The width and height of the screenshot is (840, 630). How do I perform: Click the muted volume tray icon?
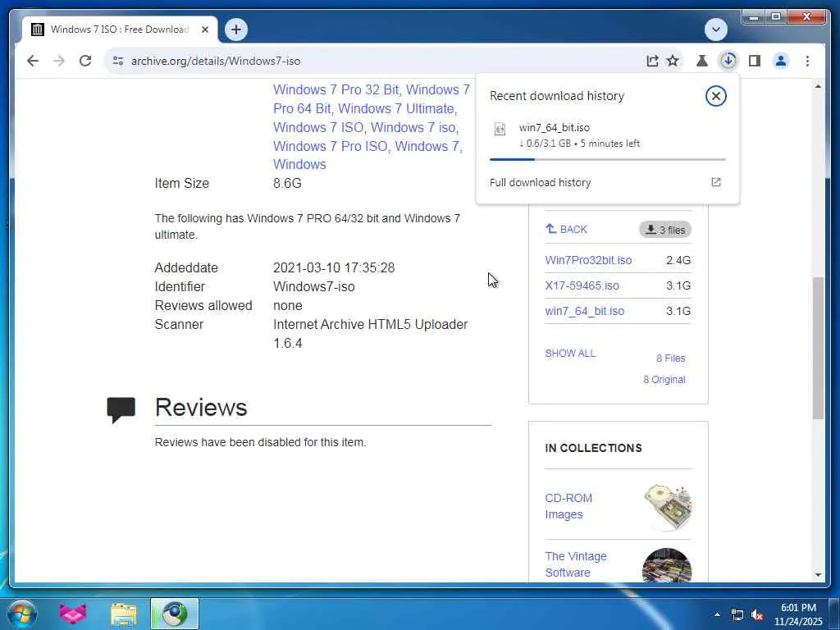(x=757, y=615)
